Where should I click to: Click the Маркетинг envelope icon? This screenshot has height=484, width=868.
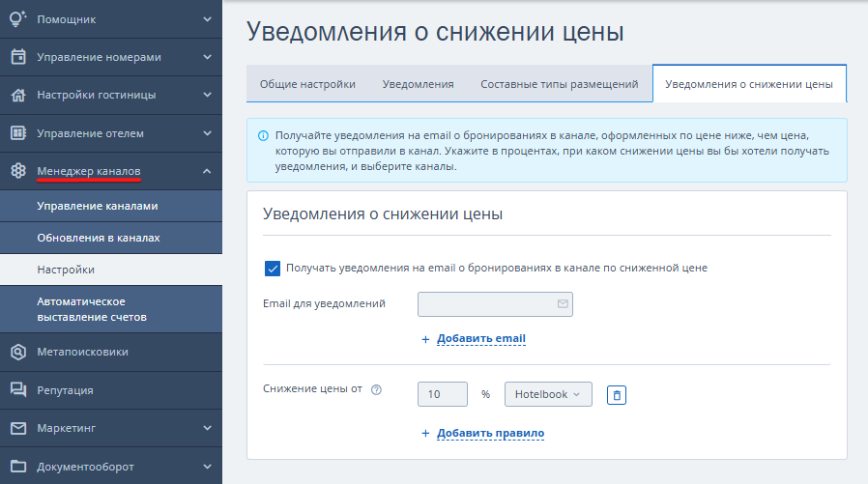pos(18,428)
